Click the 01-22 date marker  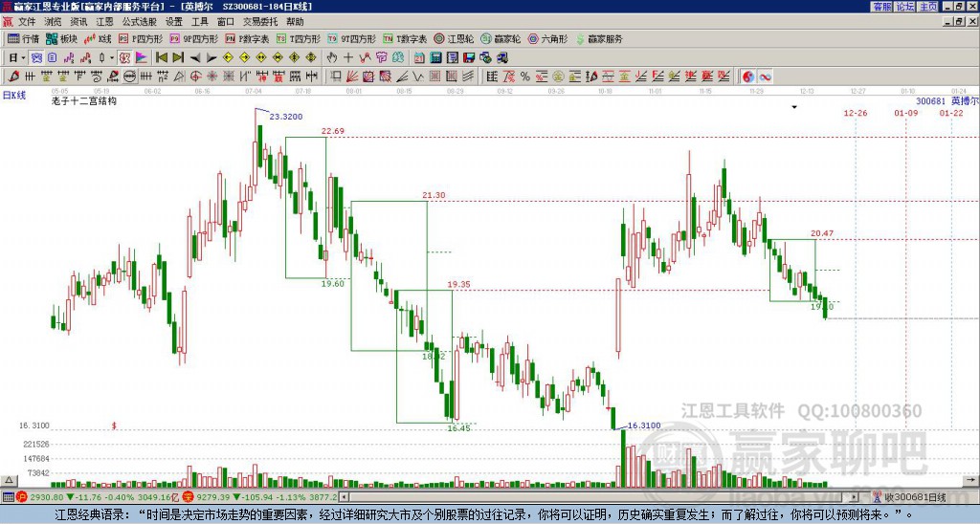coord(951,113)
